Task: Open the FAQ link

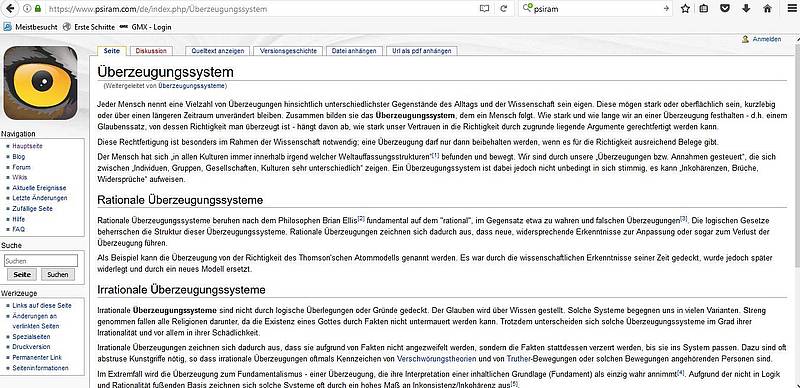Action: (18, 229)
